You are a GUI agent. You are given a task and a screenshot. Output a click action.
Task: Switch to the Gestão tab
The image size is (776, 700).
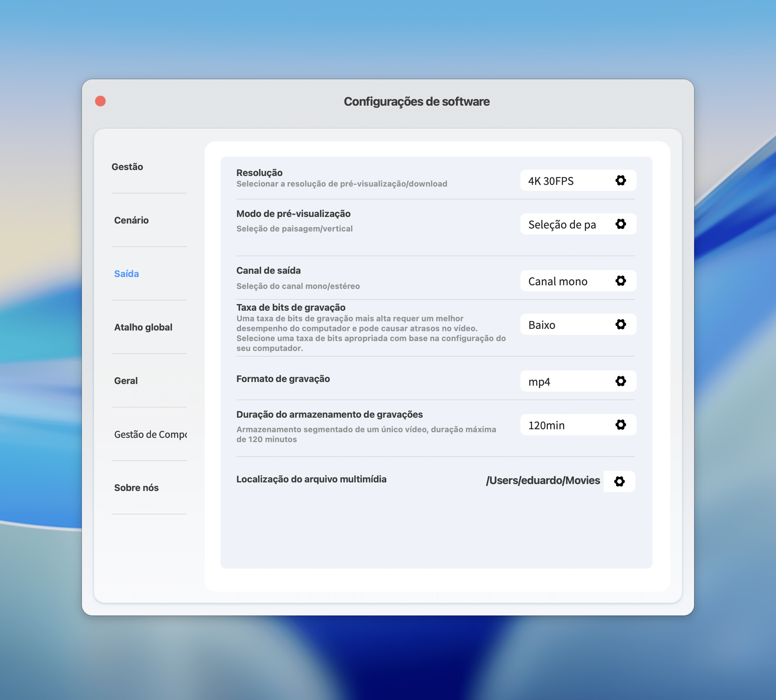pos(127,167)
